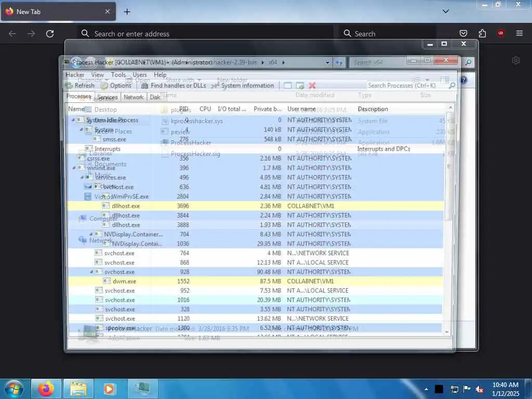Open Windows Media Player taskbar icon
The image size is (532, 399).
(109, 389)
